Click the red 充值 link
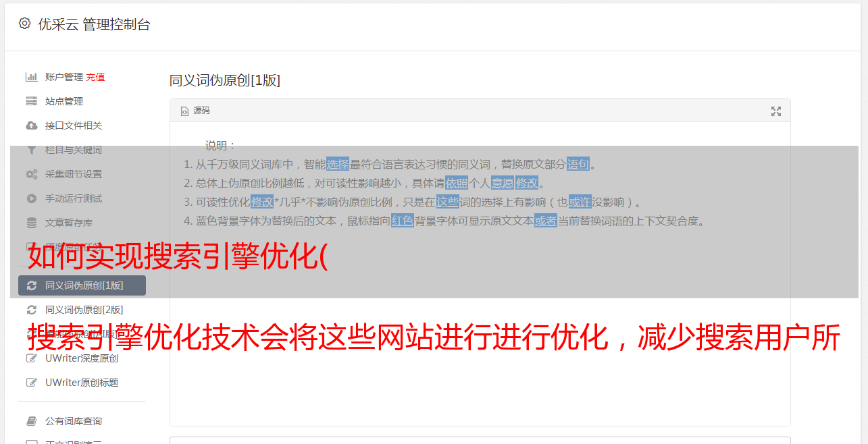The width and height of the screenshot is (868, 444). pyautogui.click(x=95, y=77)
